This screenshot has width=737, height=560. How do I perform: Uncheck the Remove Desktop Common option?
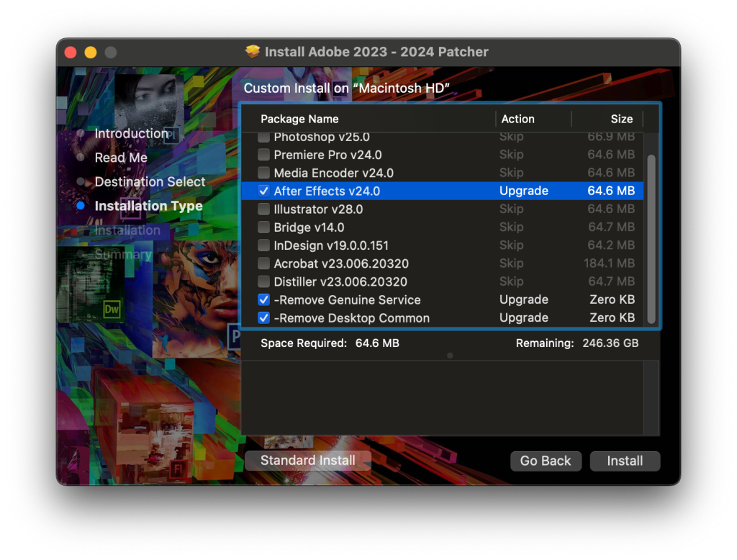263,317
